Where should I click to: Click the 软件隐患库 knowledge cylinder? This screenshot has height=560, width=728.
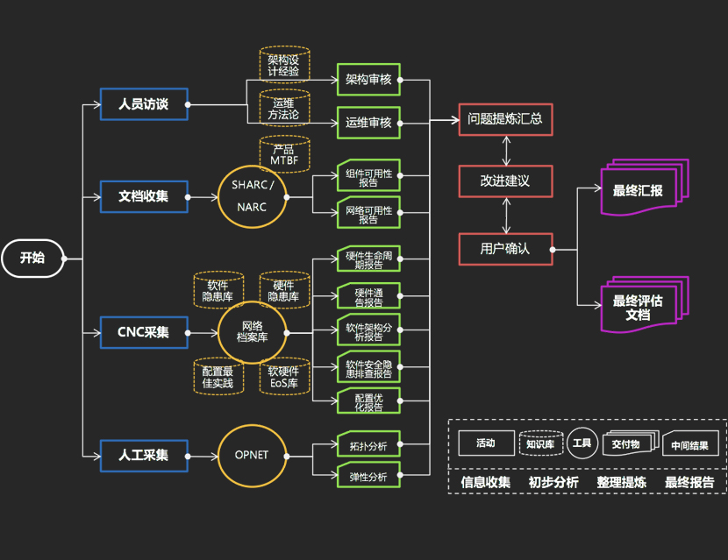218,291
